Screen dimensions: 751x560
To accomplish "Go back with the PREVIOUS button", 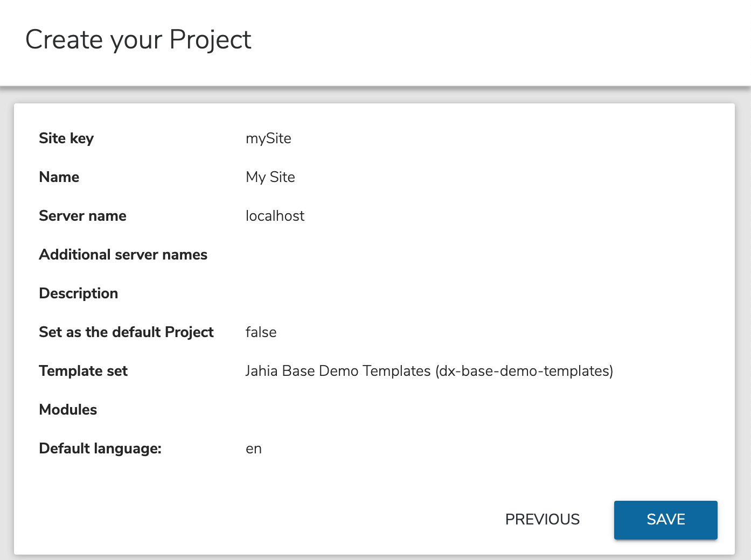I will [x=542, y=520].
